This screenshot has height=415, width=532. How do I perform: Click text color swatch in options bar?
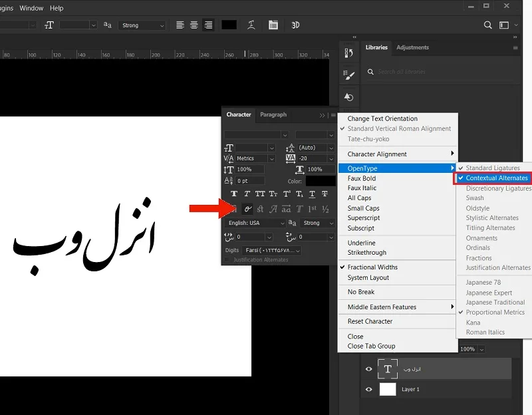(x=229, y=25)
